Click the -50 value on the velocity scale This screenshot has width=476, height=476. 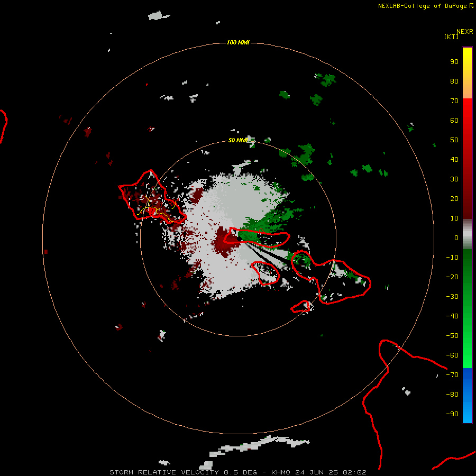click(x=452, y=336)
